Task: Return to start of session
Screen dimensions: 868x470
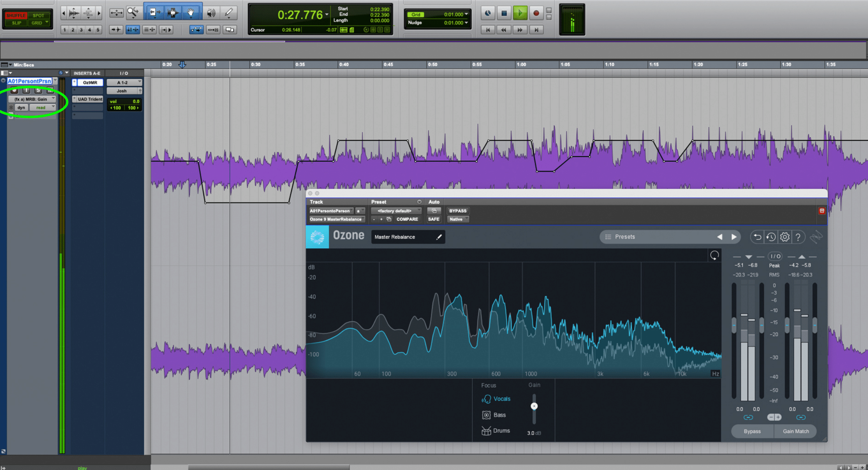Action: click(488, 30)
